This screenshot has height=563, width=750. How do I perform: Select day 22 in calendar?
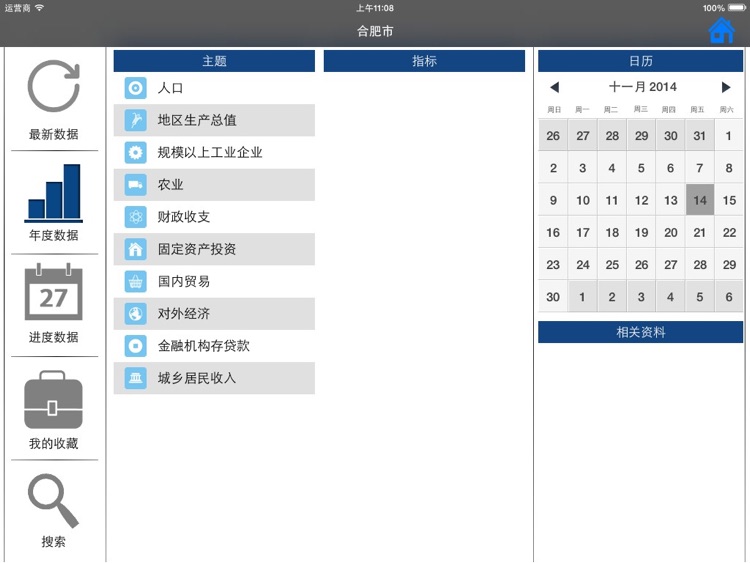click(x=729, y=232)
